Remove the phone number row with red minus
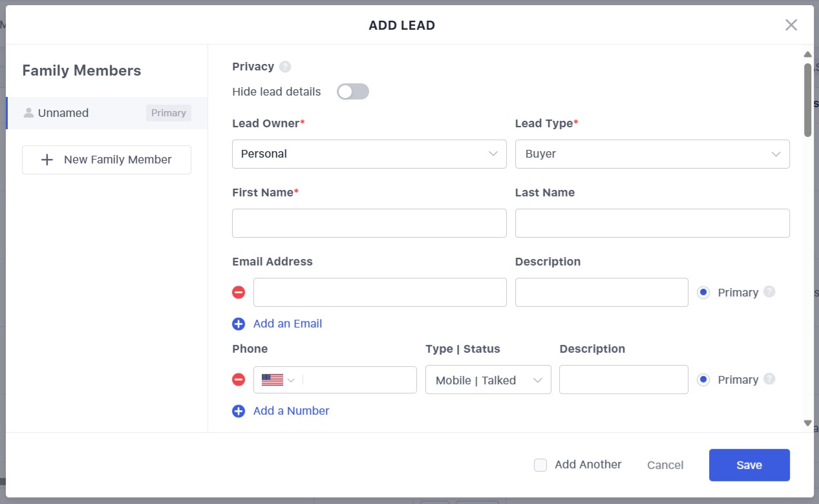 point(239,380)
